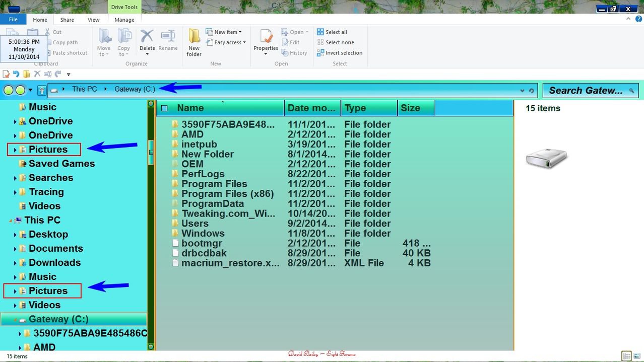
Task: Switch to the View ribbon tab
Action: [93, 20]
